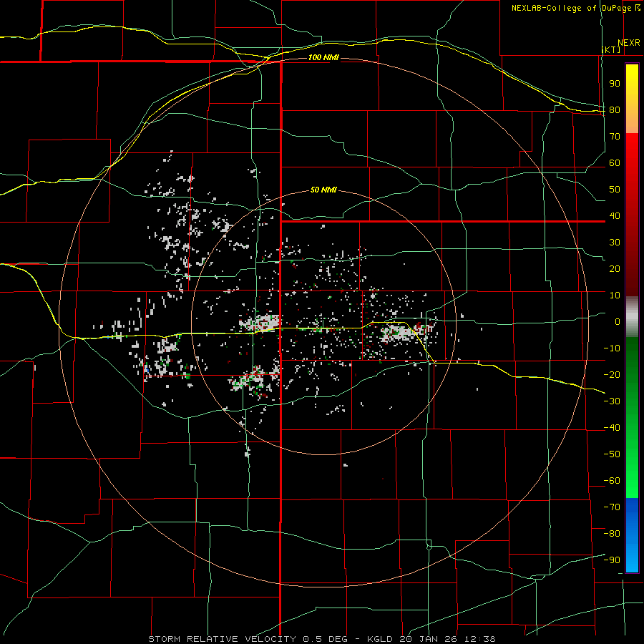Click the -20 value on the velocity scale
This screenshot has width=644, height=644.
[x=612, y=375]
